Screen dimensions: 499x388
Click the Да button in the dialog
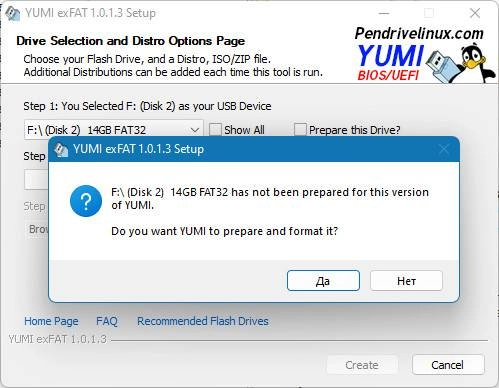(x=323, y=281)
